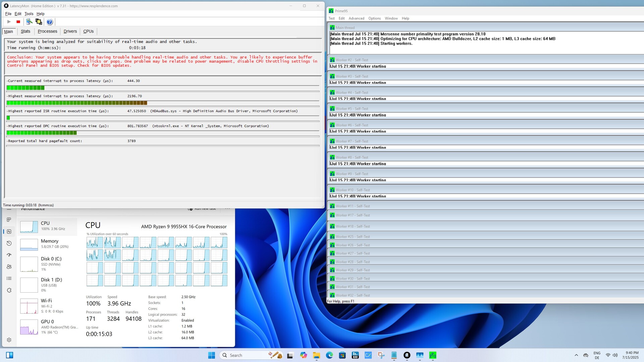Open Task Manager Settings gear icon

click(9, 340)
